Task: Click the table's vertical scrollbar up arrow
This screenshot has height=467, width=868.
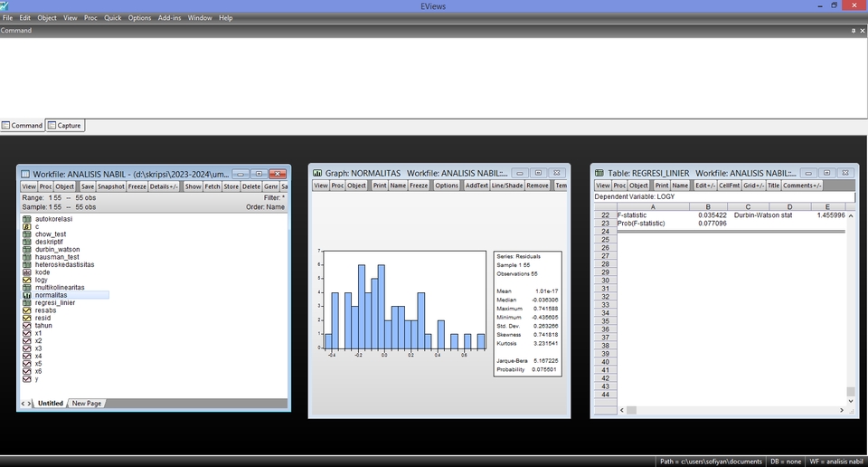Action: coord(850,215)
